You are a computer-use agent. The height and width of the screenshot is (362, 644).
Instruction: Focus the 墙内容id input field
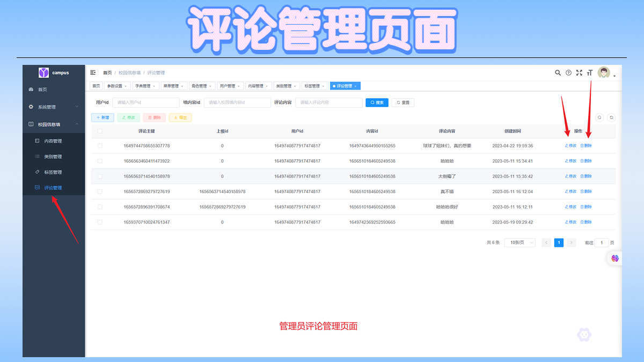pyautogui.click(x=237, y=102)
